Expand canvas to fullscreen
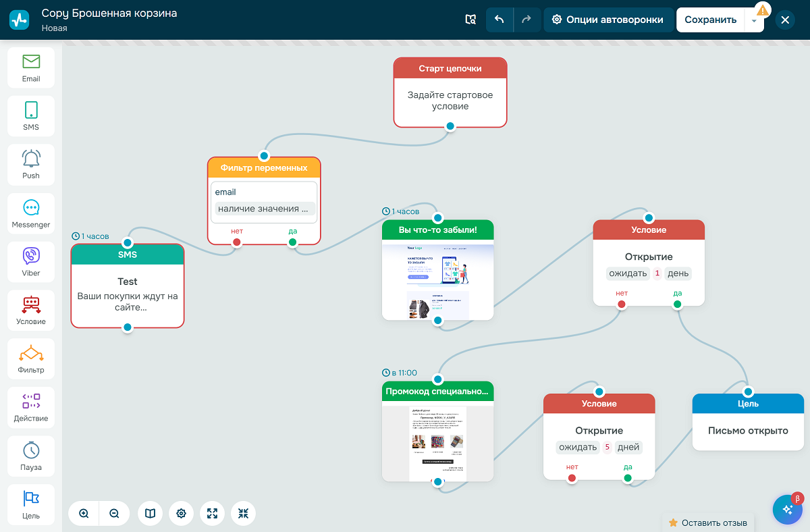810x532 pixels. coord(212,514)
